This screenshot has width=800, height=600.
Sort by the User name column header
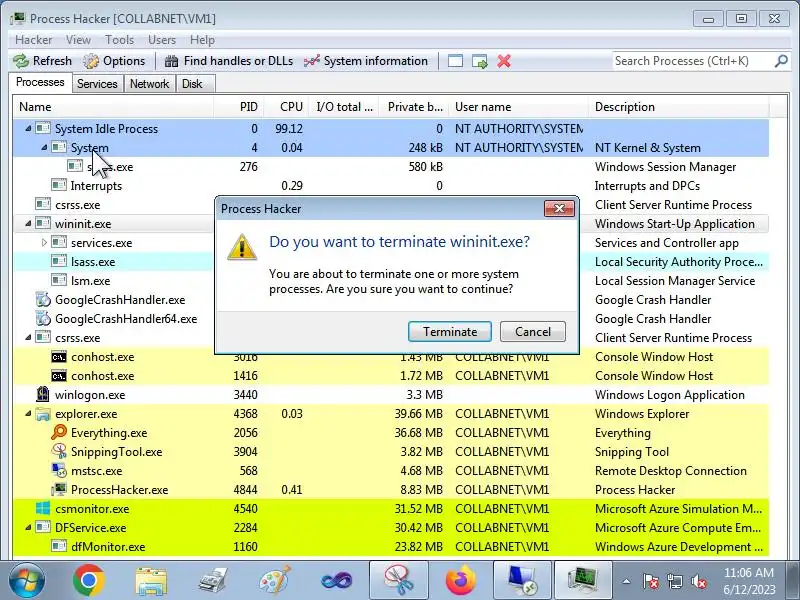click(518, 107)
